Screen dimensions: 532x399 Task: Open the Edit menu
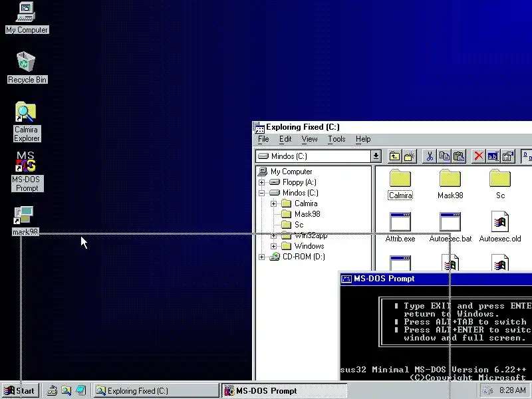pyautogui.click(x=285, y=139)
